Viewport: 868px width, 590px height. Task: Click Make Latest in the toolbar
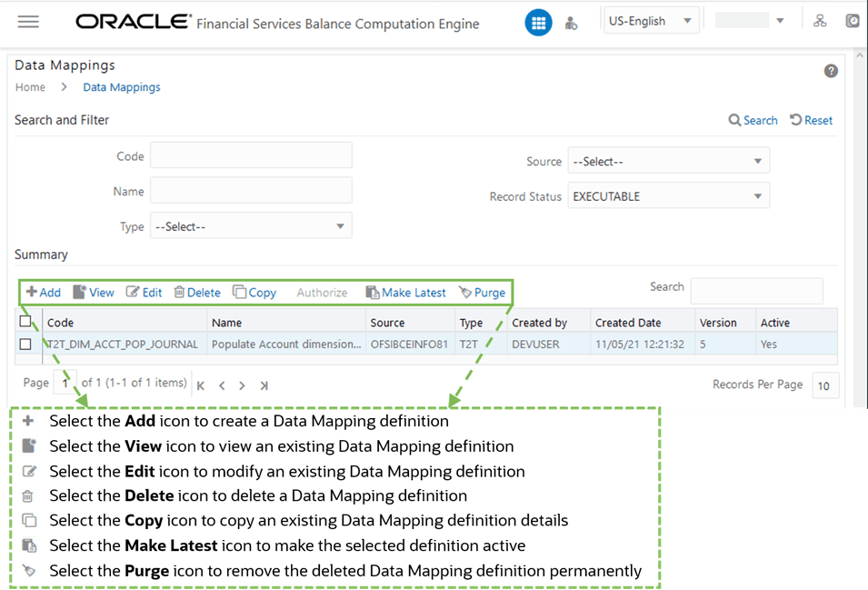[x=405, y=292]
